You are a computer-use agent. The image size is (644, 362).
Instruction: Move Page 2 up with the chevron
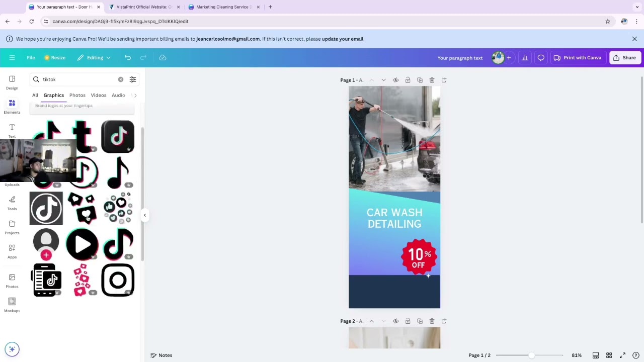click(371, 321)
